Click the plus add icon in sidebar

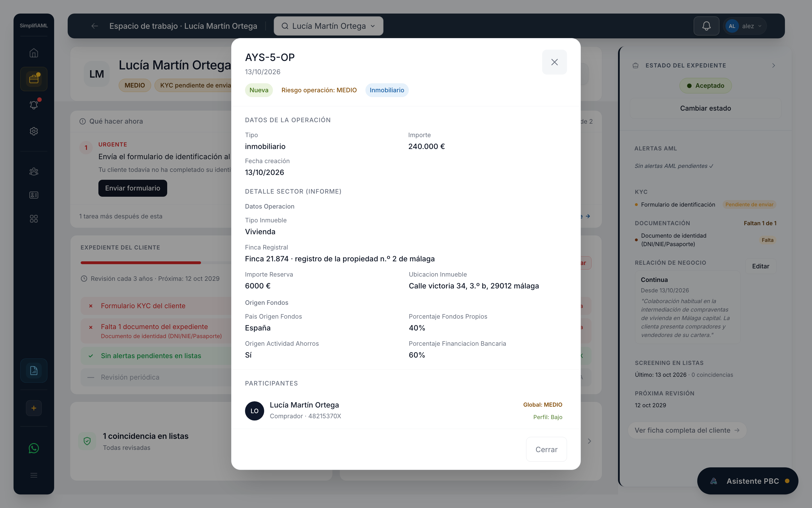click(34, 408)
